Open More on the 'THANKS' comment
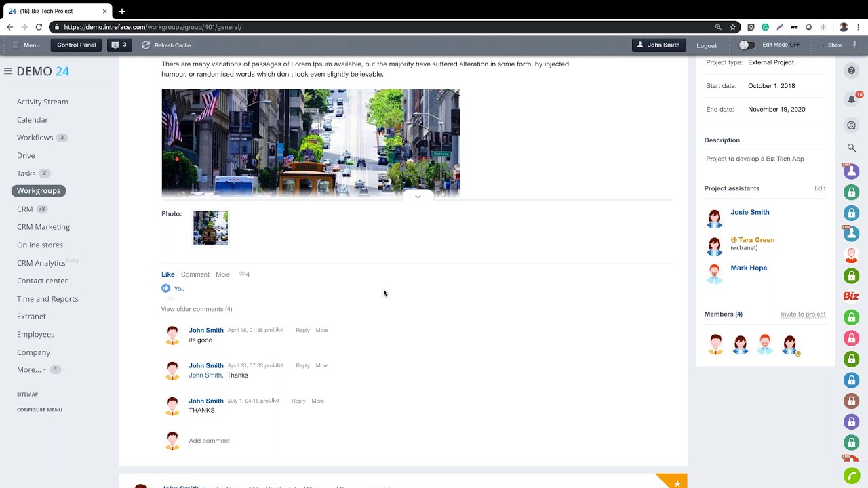The height and width of the screenshot is (488, 868). click(x=317, y=401)
